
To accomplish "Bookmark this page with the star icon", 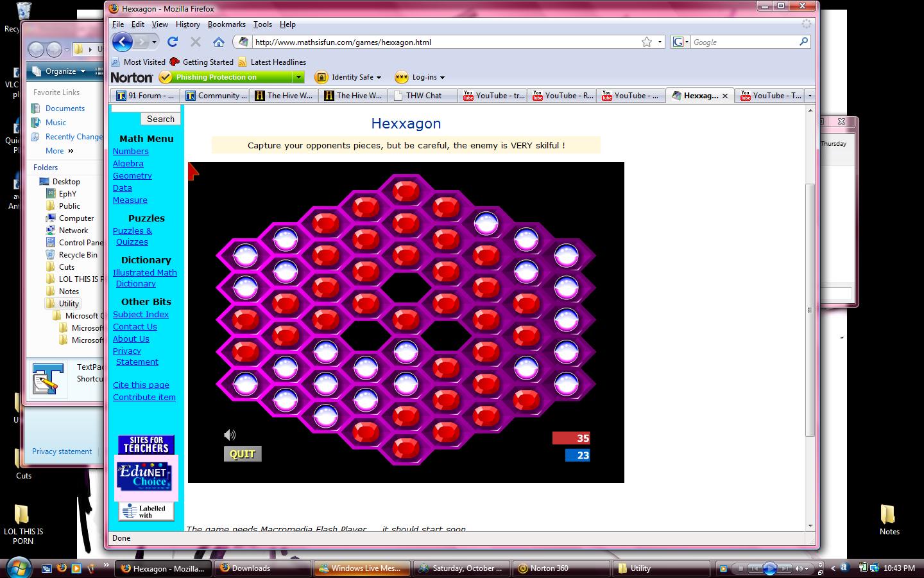I will (x=647, y=42).
